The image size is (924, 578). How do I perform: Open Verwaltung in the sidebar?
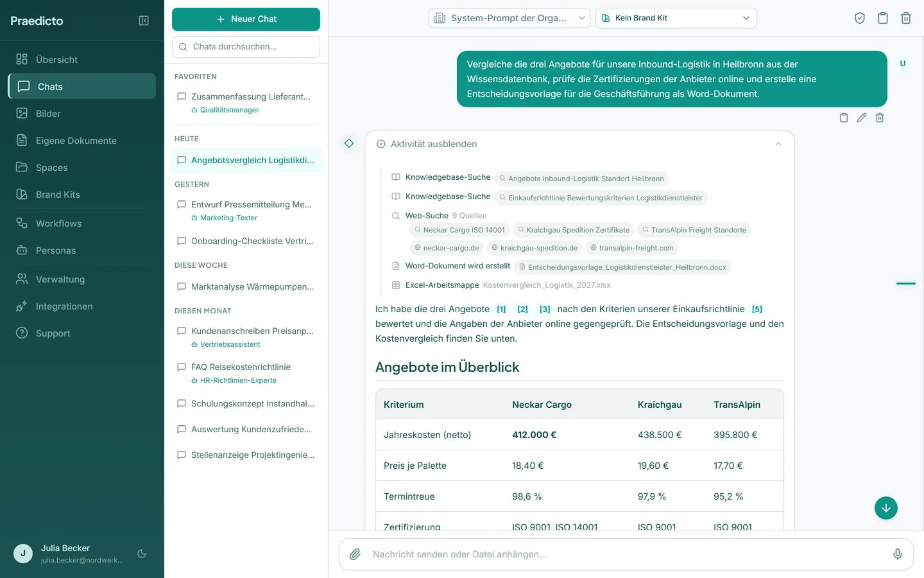[82, 279]
